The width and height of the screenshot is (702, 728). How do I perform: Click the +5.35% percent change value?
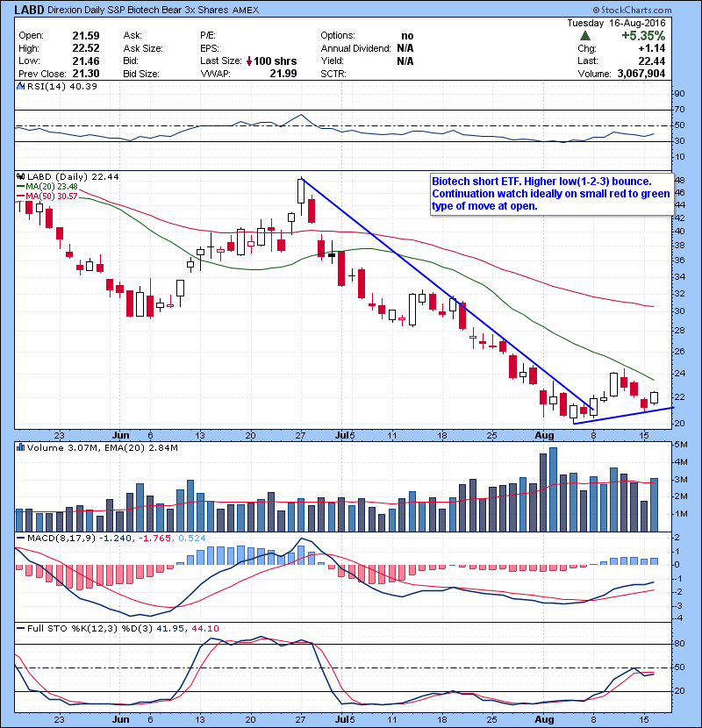pyautogui.click(x=643, y=36)
